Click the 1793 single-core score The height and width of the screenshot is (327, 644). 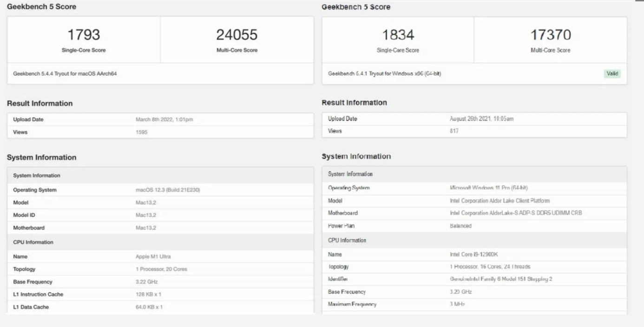click(x=84, y=35)
